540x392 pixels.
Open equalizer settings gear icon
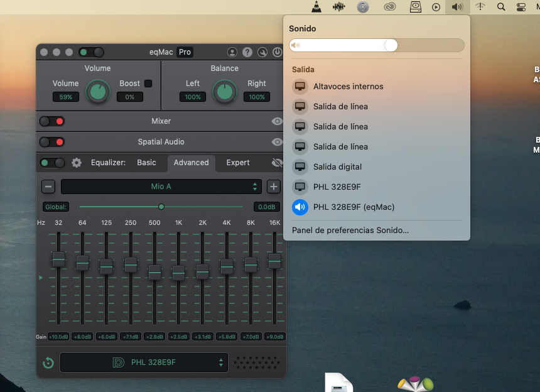77,163
